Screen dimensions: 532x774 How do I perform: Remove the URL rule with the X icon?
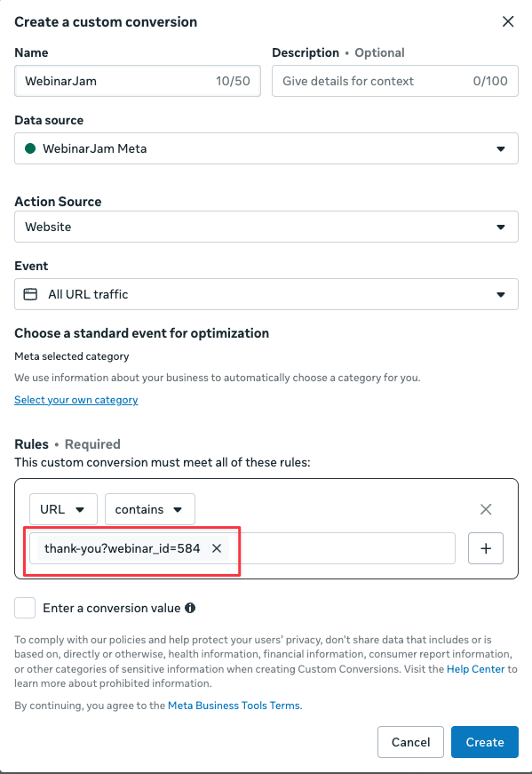point(486,509)
